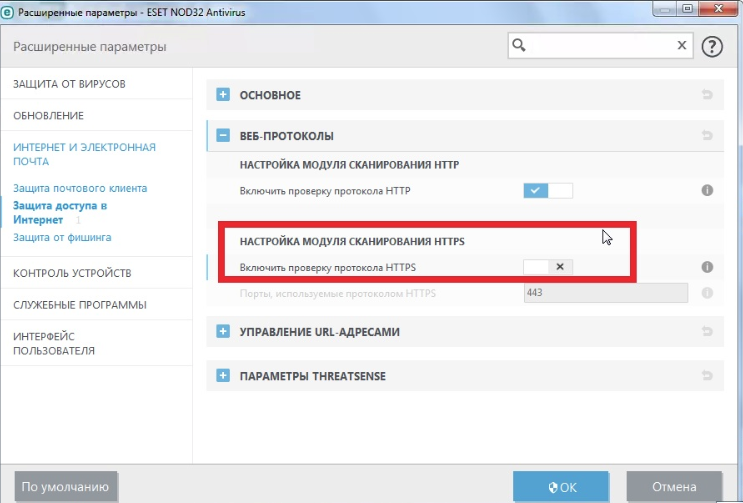Click Порты, используемые протоколом HTTPS label
Image resolution: width=743 pixels, height=503 pixels.
point(337,293)
